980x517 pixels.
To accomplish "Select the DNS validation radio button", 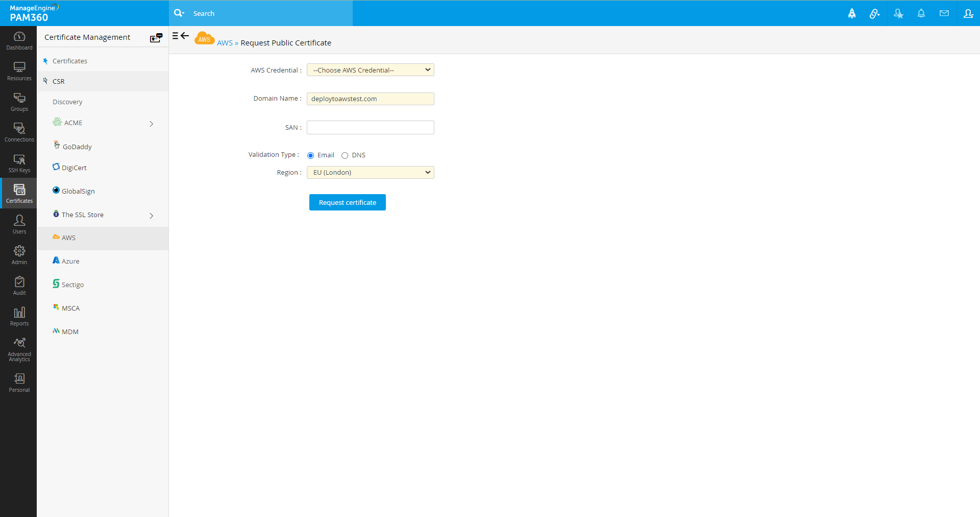I will coord(345,155).
